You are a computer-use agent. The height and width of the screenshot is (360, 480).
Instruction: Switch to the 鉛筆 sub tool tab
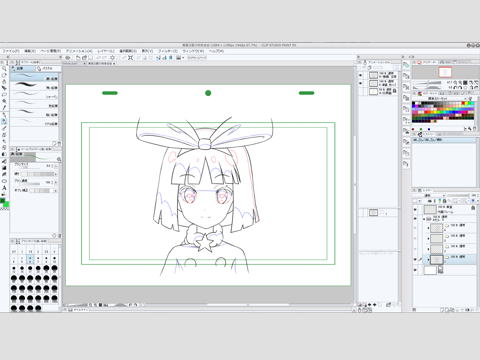click(x=22, y=68)
